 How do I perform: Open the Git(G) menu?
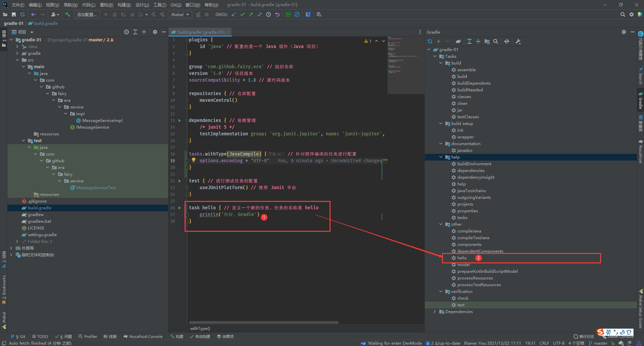(176, 5)
